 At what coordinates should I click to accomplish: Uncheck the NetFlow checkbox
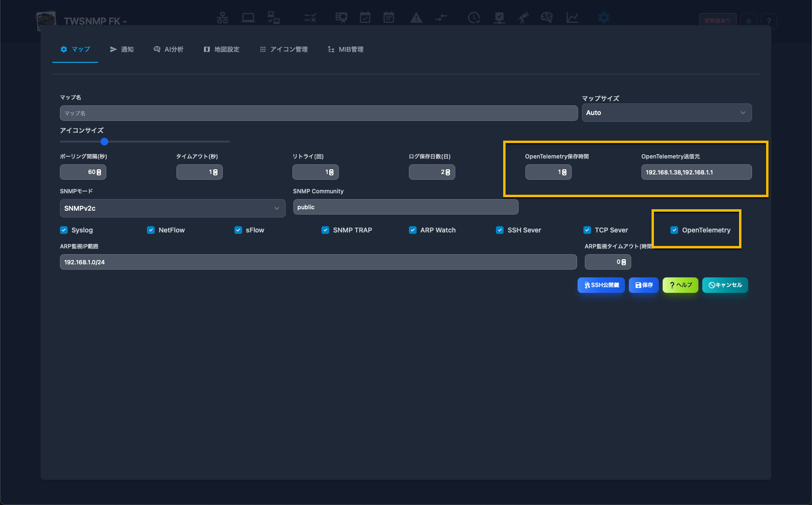151,230
